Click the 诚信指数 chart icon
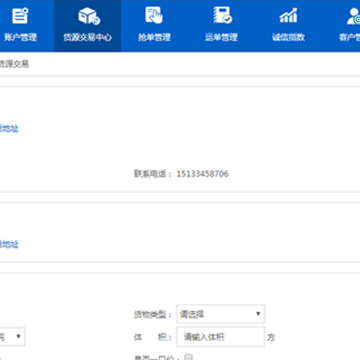The height and width of the screenshot is (360, 360). pyautogui.click(x=288, y=16)
